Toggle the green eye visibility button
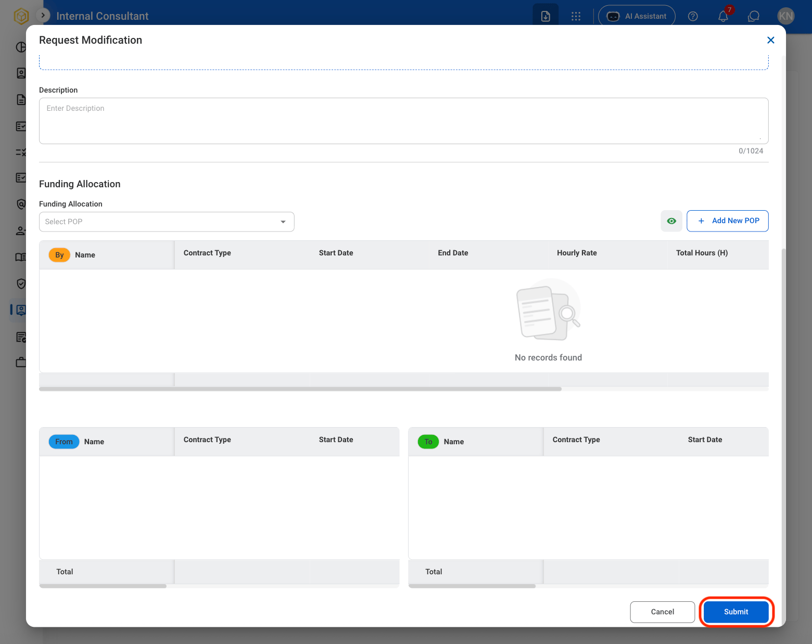Image resolution: width=812 pixels, height=644 pixels. click(x=671, y=221)
